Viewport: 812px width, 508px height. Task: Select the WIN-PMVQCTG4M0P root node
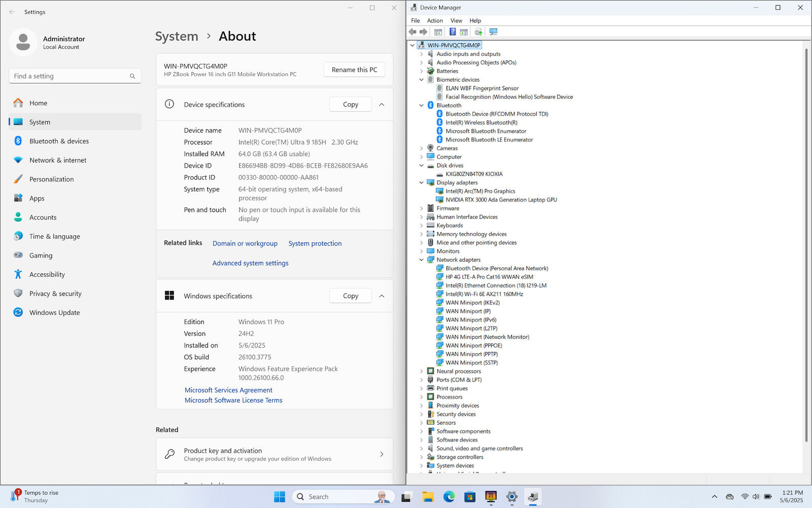[x=454, y=45]
